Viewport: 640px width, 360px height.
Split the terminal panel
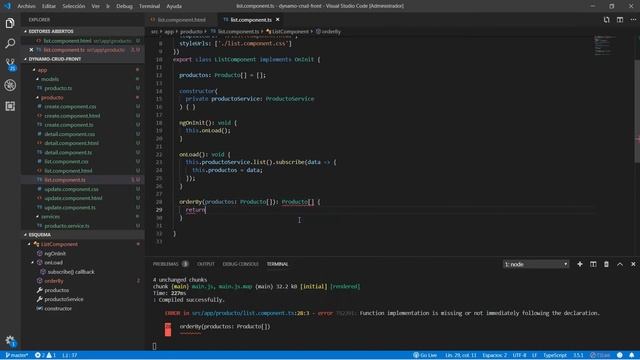pyautogui.click(x=593, y=264)
